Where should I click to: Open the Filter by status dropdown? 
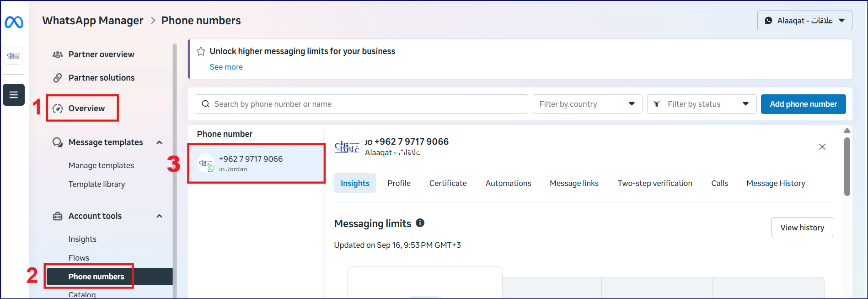click(x=702, y=104)
